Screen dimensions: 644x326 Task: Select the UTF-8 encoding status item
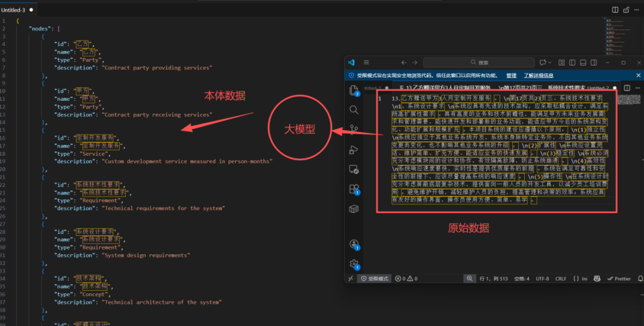tap(542, 279)
